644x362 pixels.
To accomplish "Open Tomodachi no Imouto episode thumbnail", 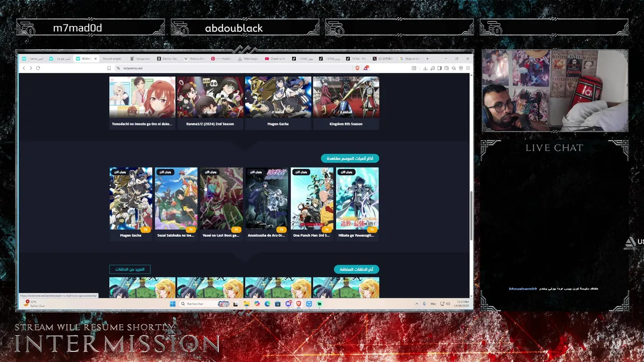I will tap(142, 97).
